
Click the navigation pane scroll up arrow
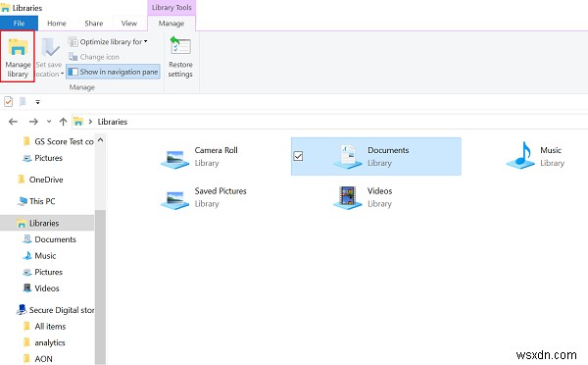[x=101, y=139]
